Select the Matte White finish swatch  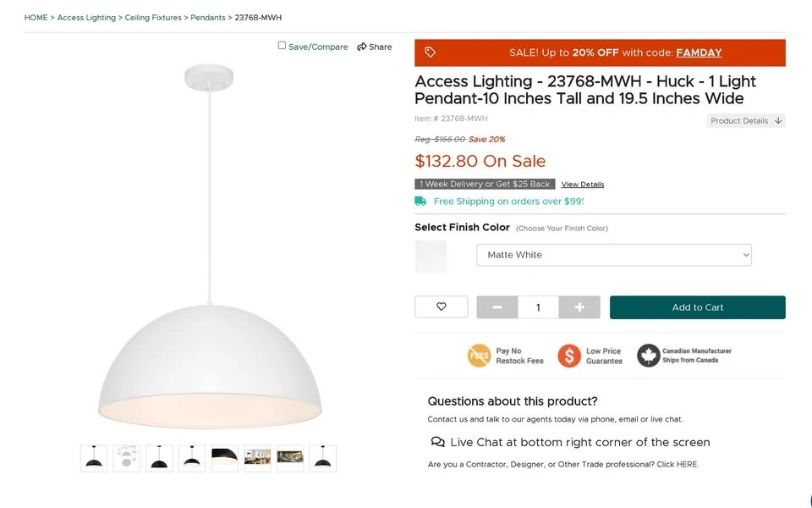click(x=431, y=257)
